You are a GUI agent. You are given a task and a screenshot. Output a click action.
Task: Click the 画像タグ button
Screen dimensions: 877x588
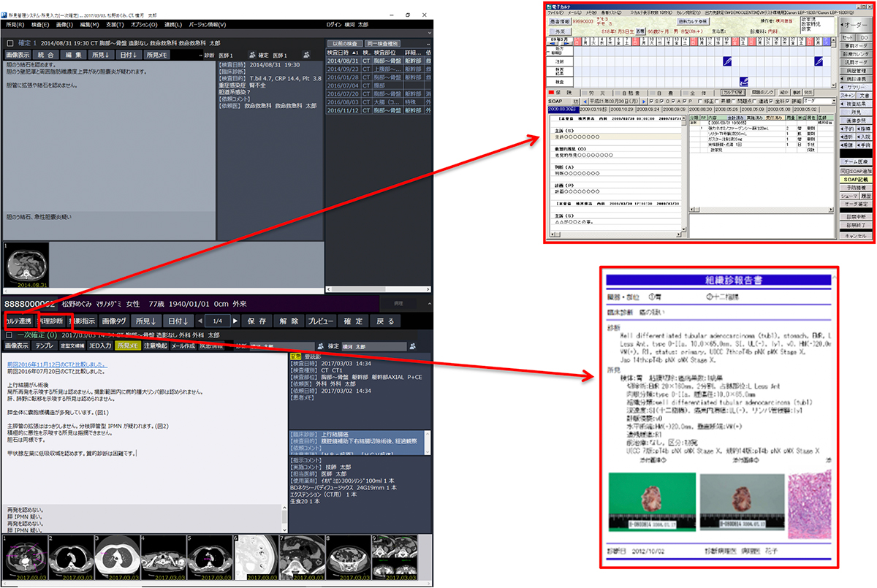click(113, 321)
